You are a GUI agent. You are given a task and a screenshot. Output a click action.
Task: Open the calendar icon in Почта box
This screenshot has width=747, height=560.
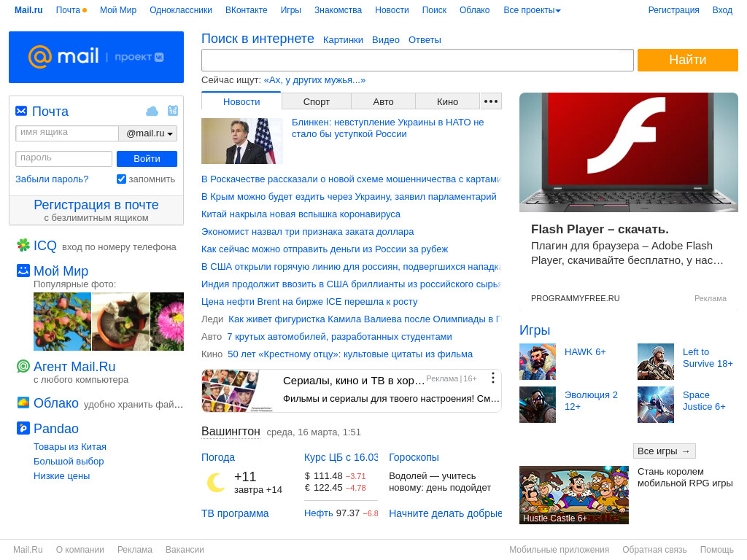coord(172,111)
